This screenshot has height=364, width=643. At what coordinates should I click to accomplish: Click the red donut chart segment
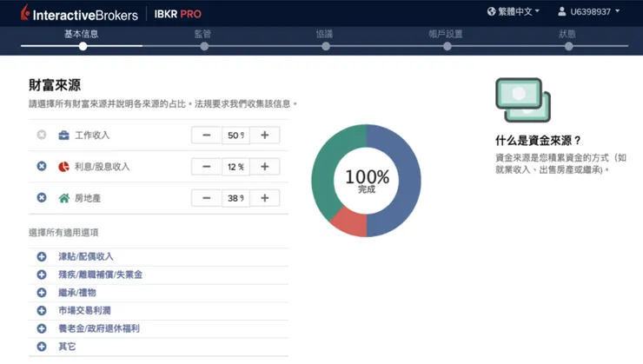351,222
